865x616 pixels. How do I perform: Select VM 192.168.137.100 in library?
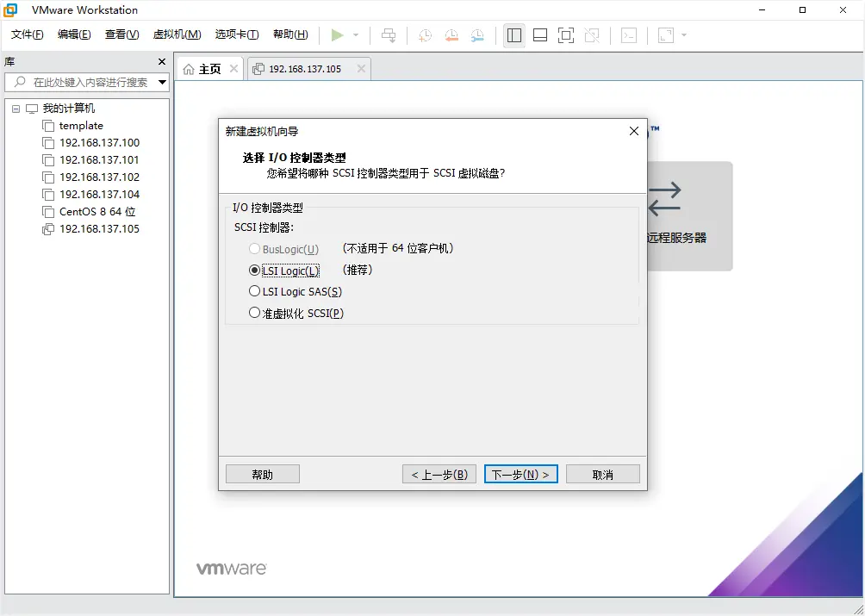99,143
